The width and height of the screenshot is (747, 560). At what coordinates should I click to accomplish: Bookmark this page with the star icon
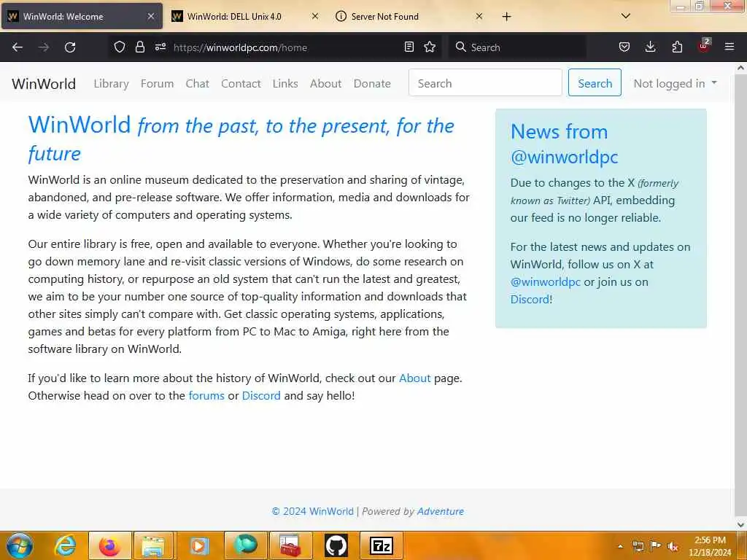[x=430, y=47]
